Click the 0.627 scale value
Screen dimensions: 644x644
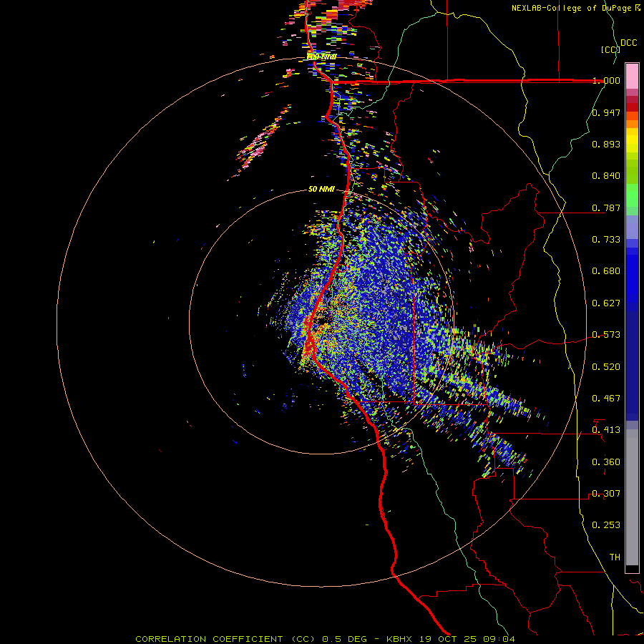click(606, 303)
